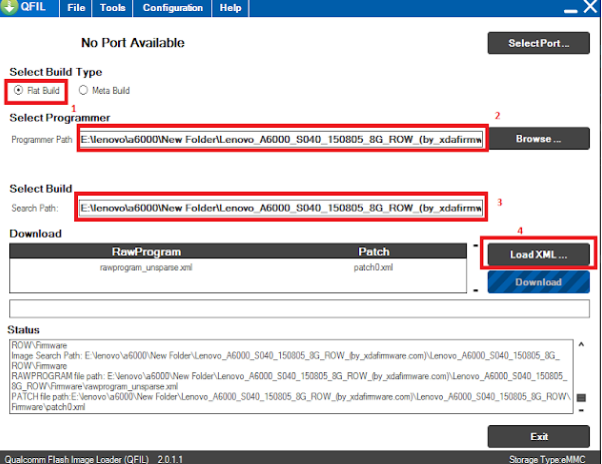Click the status log scroll up arrow

[x=581, y=345]
